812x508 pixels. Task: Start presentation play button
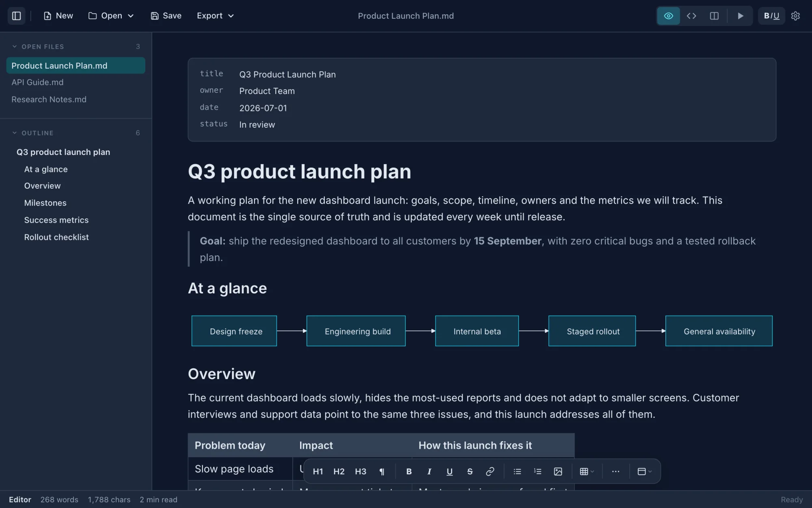coord(740,16)
